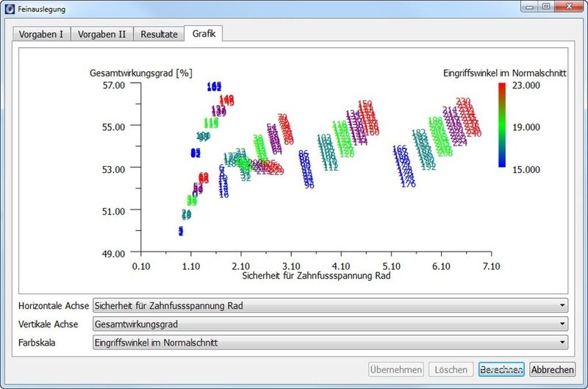Click the Übernehmen button

[x=395, y=370]
